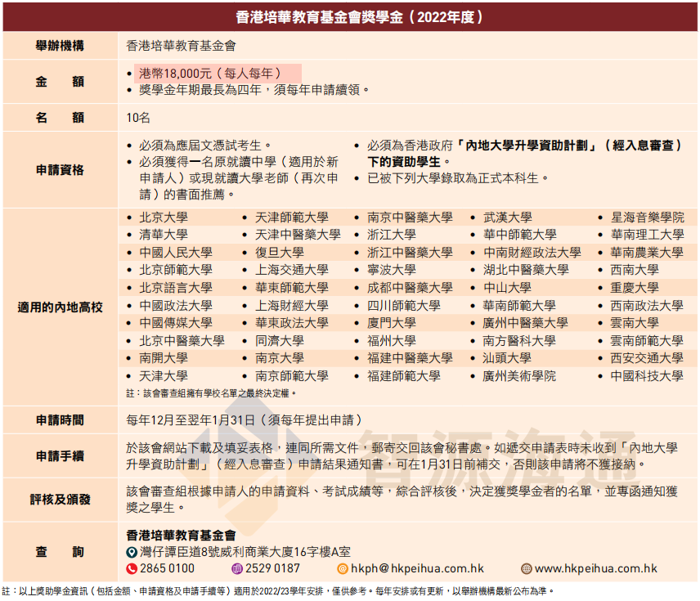The width and height of the screenshot is (700, 601).
Task: Select 北京語言大學 entry
Action: point(176,288)
